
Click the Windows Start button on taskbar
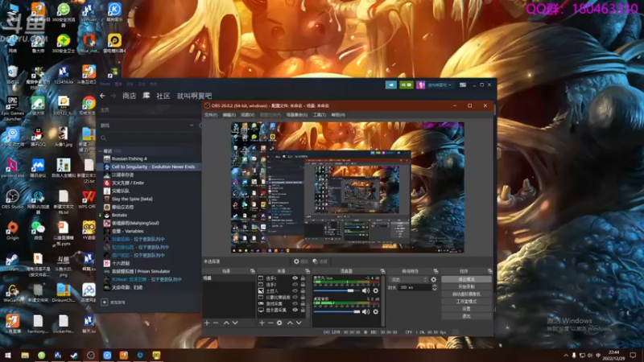click(8, 356)
